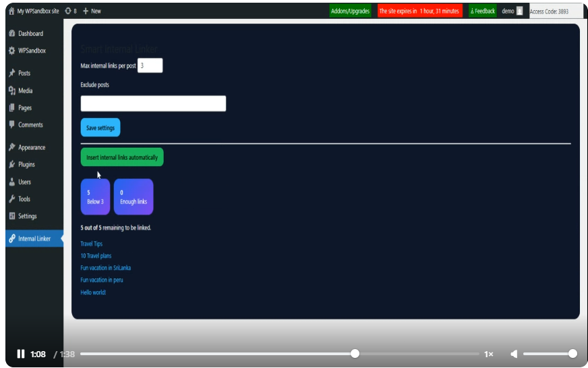
Task: Click the Settings sliders icon
Action: [12, 216]
